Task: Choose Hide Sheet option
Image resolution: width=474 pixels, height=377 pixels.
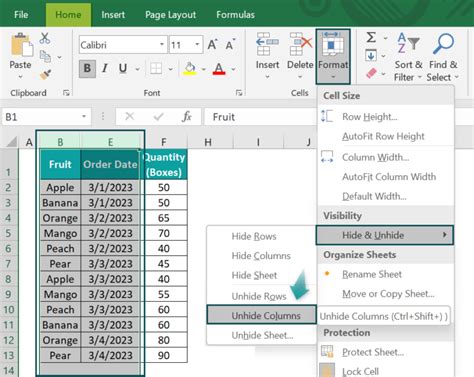Action: pyautogui.click(x=261, y=275)
